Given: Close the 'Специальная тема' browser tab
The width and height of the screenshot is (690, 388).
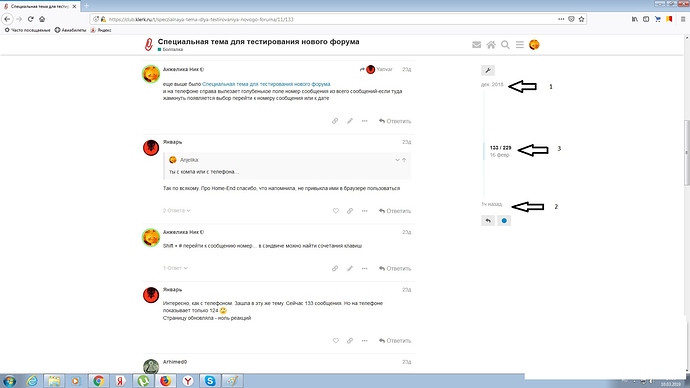Looking at the screenshot, I should [74, 6].
